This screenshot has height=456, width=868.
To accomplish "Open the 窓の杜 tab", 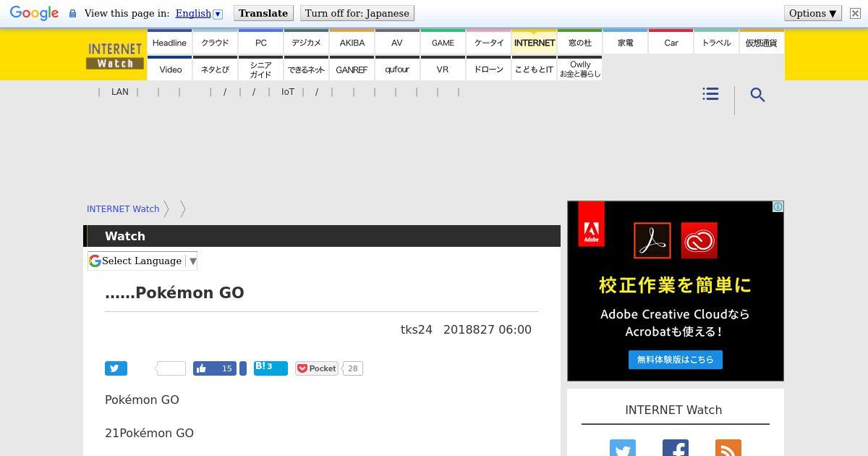I will (x=579, y=43).
